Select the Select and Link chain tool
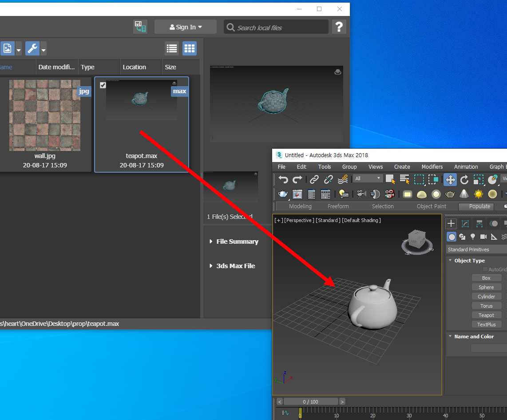Image resolution: width=507 pixels, height=420 pixels. (314, 179)
